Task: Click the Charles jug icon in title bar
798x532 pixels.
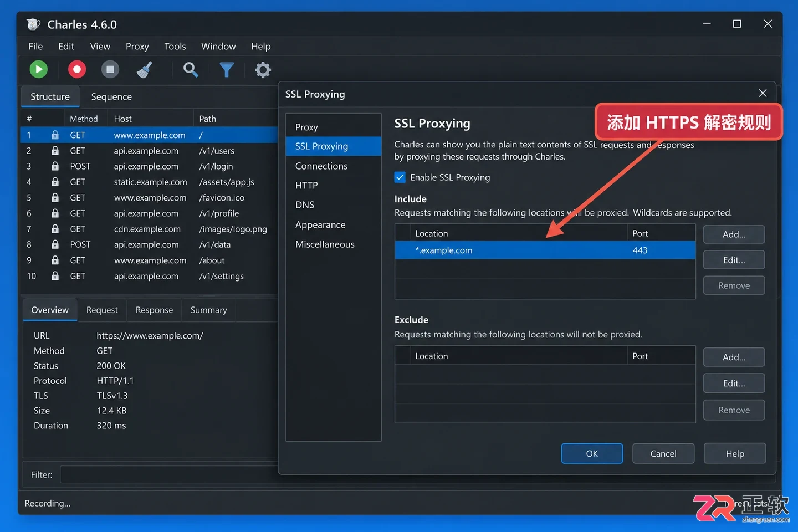Action: (33, 24)
